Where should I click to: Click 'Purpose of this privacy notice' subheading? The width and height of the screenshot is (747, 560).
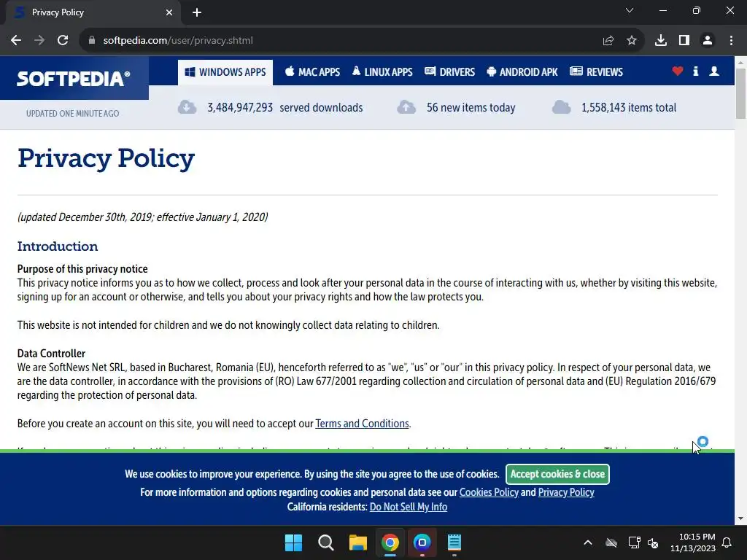coord(82,269)
